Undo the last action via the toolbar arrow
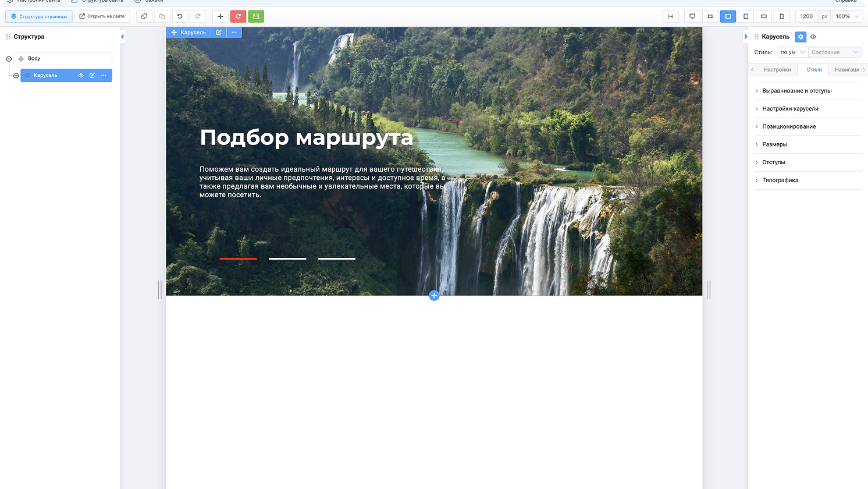This screenshot has width=868, height=489. [x=180, y=16]
